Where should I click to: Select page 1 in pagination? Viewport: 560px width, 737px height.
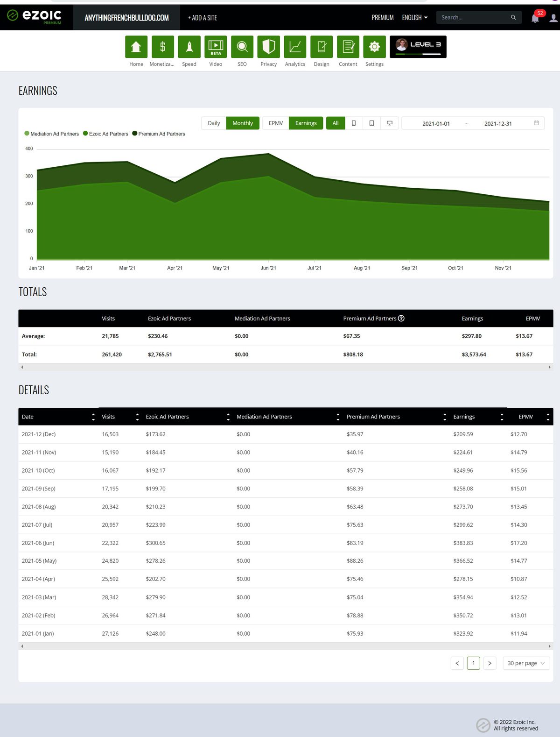pyautogui.click(x=473, y=663)
